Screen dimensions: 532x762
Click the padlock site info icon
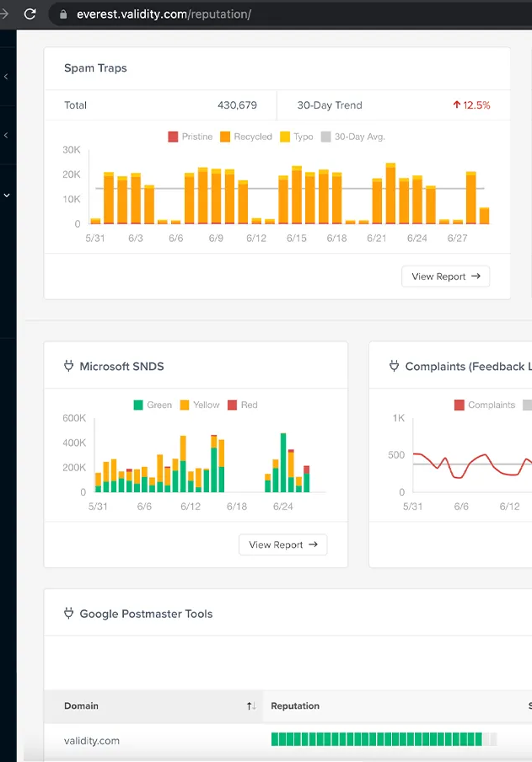(62, 14)
